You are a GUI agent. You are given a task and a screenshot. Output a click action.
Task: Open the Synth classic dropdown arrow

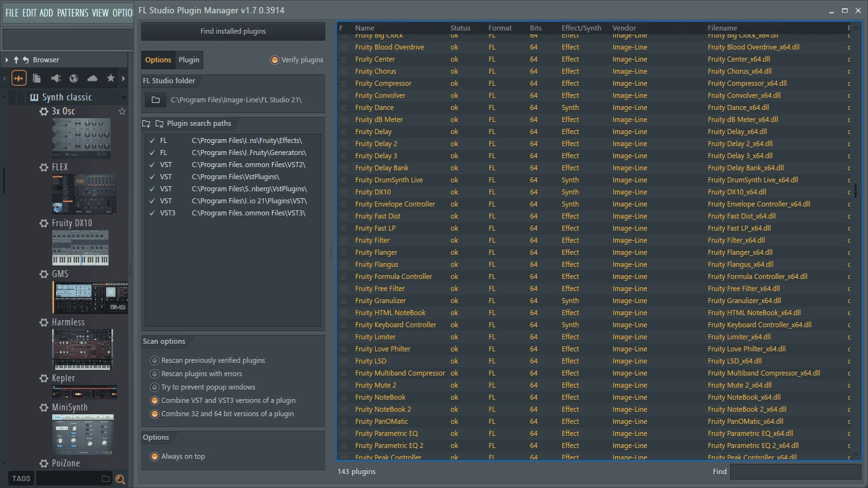point(123,98)
